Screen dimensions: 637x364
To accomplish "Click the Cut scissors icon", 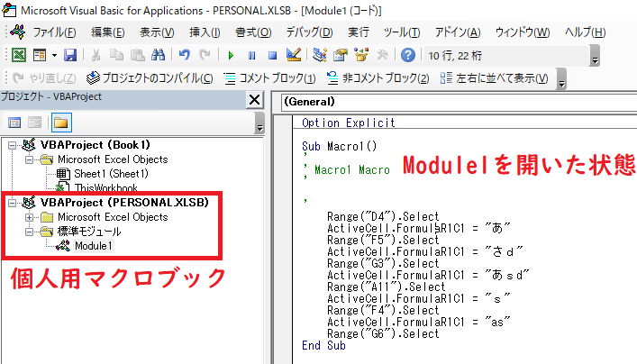I will [x=96, y=55].
